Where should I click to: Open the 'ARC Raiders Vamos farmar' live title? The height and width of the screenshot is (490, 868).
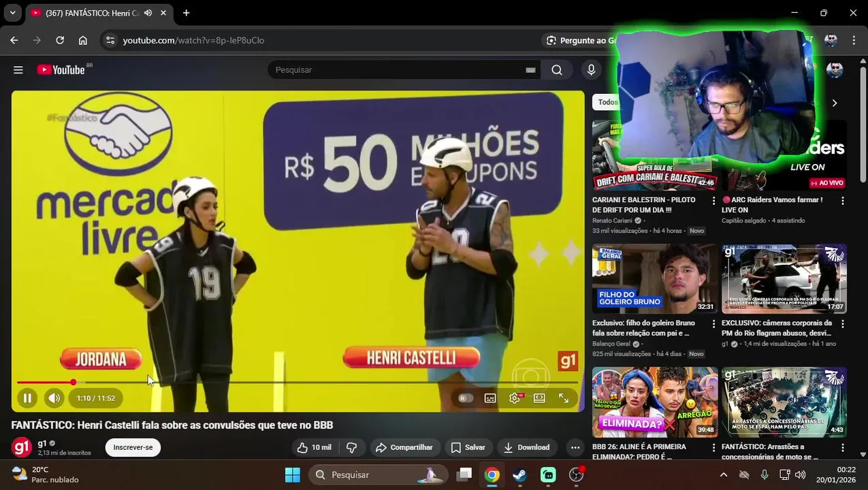(x=772, y=205)
